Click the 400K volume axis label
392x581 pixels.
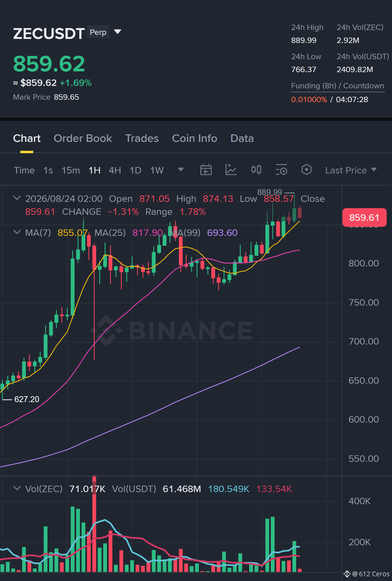point(360,501)
